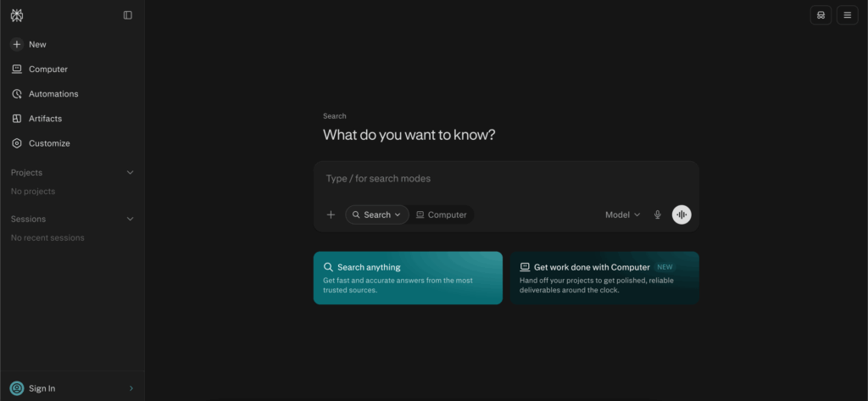Click the Sign In avatar icon
868x401 pixels.
(17, 388)
